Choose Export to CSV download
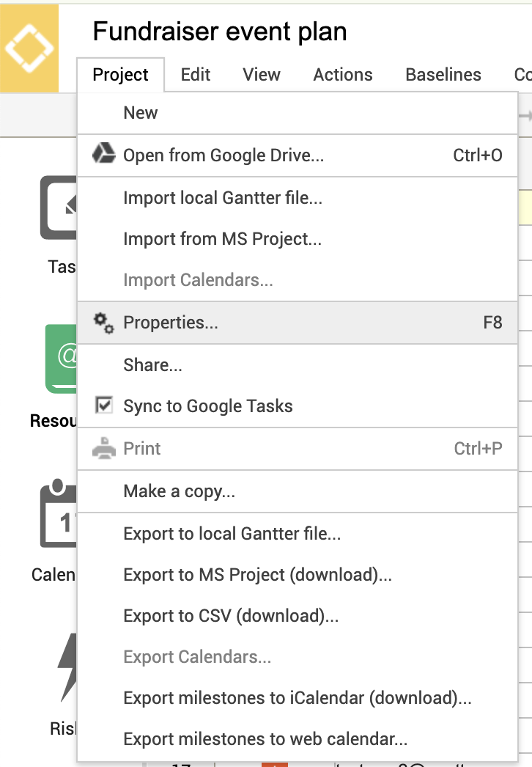The height and width of the screenshot is (767, 532). (x=298, y=616)
